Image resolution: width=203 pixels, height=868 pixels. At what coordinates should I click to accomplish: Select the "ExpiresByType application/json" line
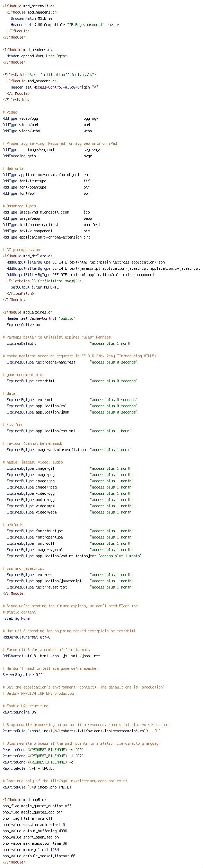click(72, 412)
